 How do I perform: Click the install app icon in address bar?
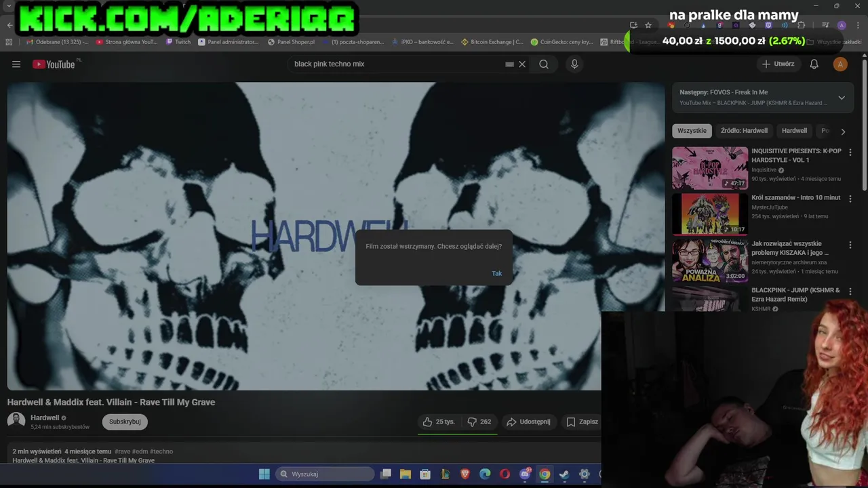click(633, 25)
